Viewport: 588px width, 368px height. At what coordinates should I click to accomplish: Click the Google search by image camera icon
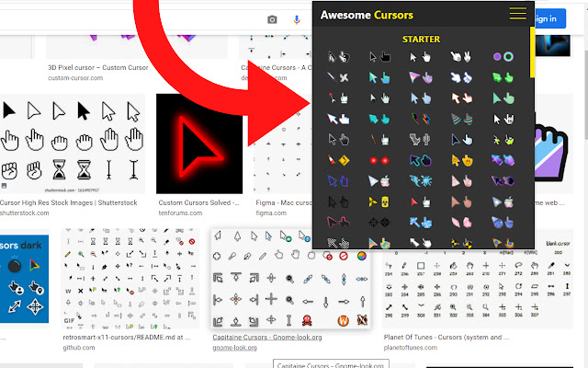pos(272,19)
